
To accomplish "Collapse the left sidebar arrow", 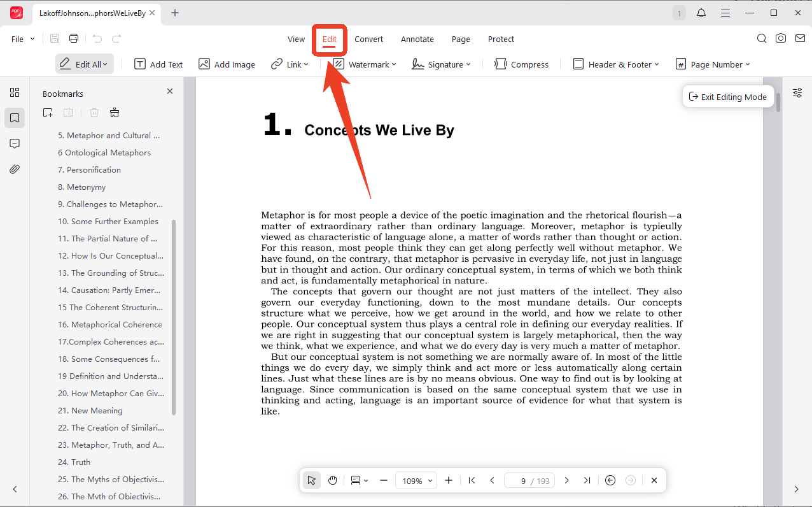I will [x=15, y=489].
